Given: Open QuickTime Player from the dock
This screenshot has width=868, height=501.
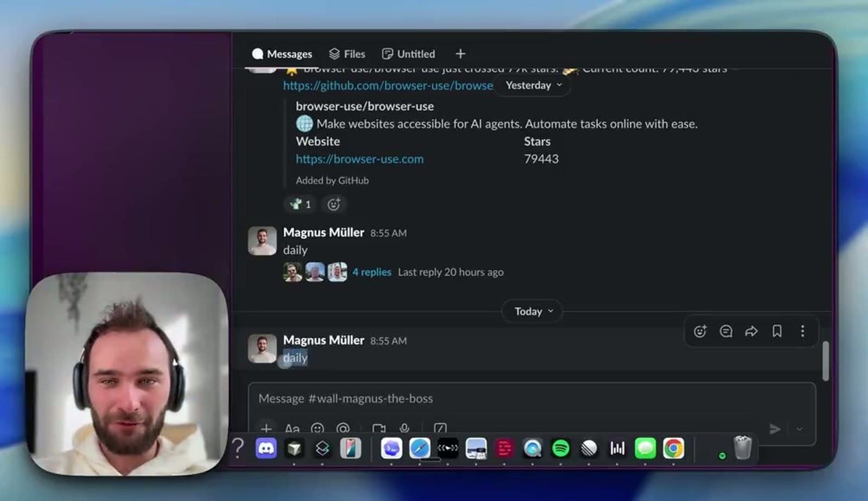Looking at the screenshot, I should point(532,448).
